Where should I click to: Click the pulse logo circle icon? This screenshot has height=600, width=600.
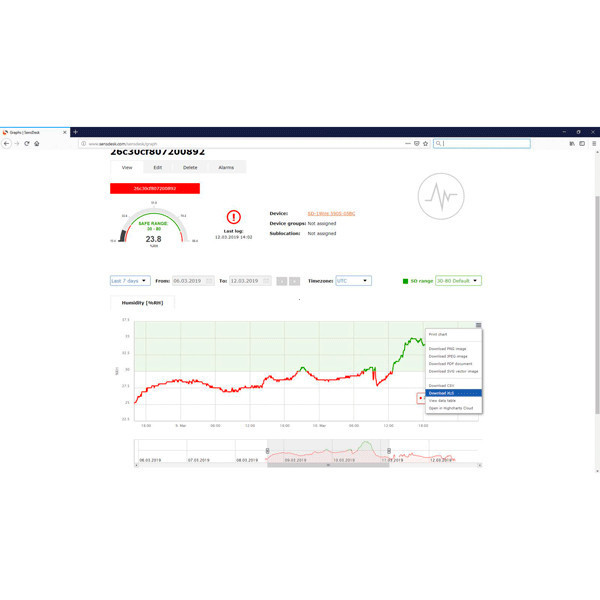tap(439, 196)
